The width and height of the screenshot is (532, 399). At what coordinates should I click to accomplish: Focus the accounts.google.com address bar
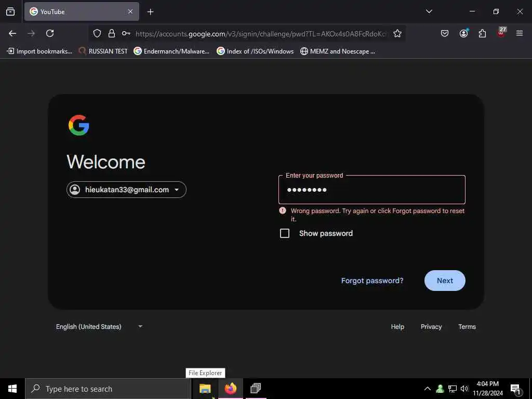pos(260,34)
